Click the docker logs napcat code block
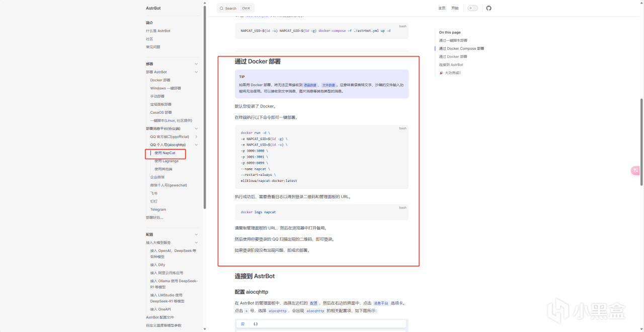The width and height of the screenshot is (644, 332). coord(321,212)
